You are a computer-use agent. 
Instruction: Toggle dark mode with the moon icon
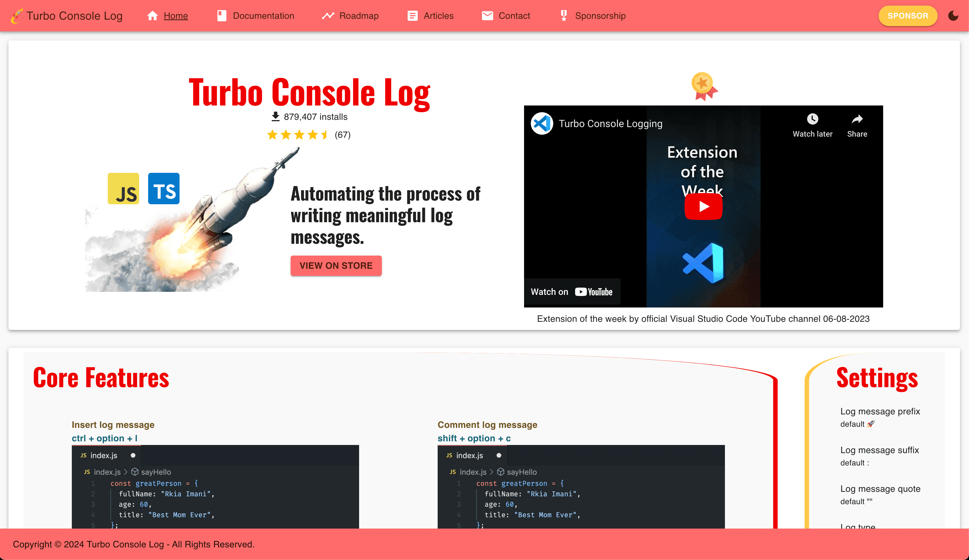click(x=953, y=16)
